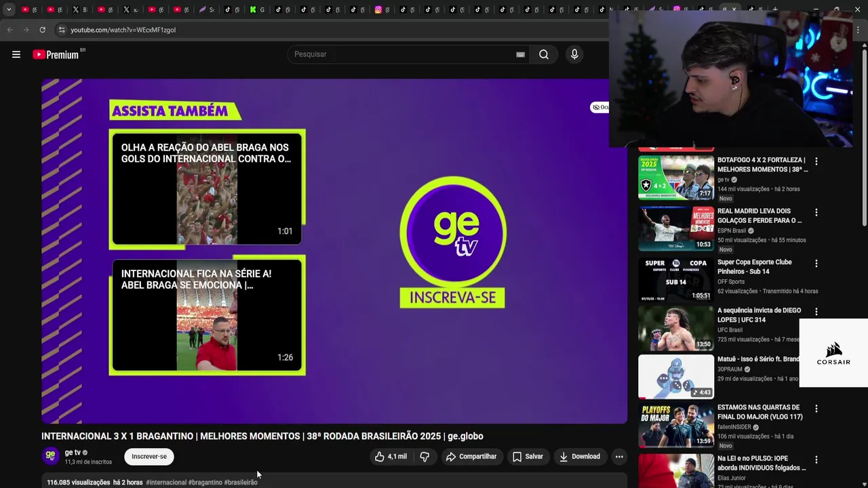Start voice search with microphone icon
Screen dimensions: 868x488
point(574,54)
